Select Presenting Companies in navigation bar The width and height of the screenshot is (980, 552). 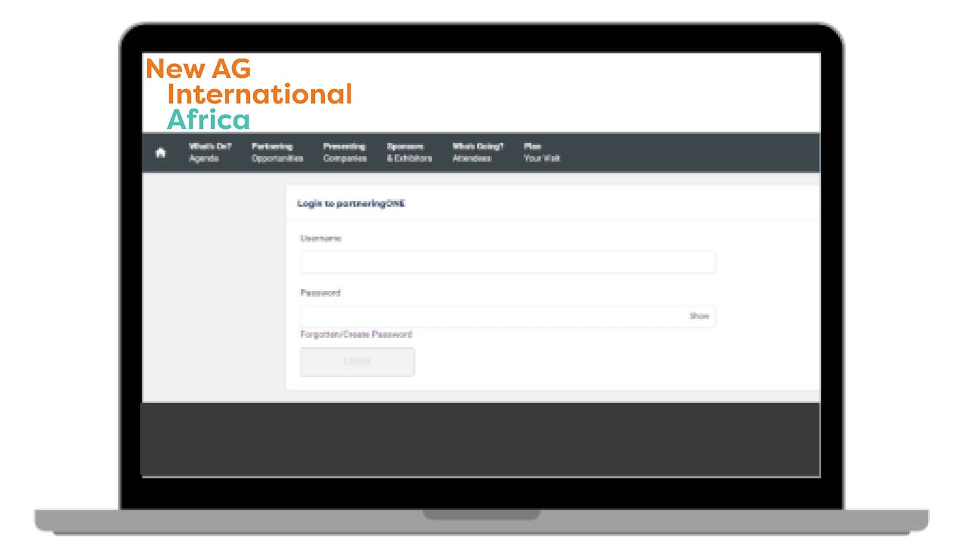345,152
